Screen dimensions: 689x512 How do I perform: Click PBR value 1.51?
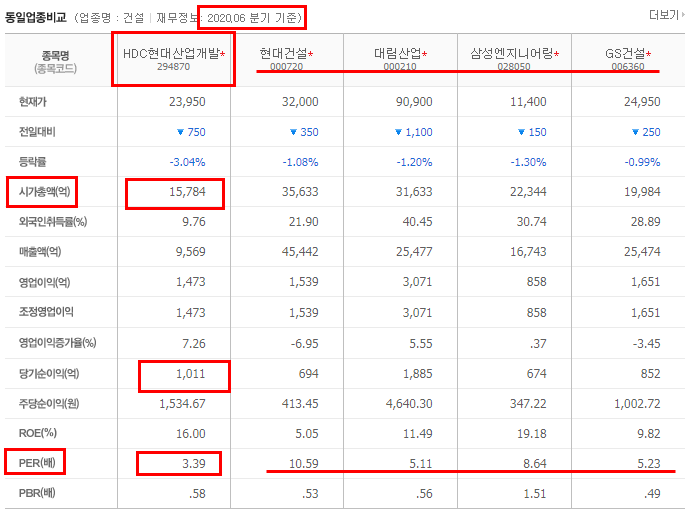point(535,494)
